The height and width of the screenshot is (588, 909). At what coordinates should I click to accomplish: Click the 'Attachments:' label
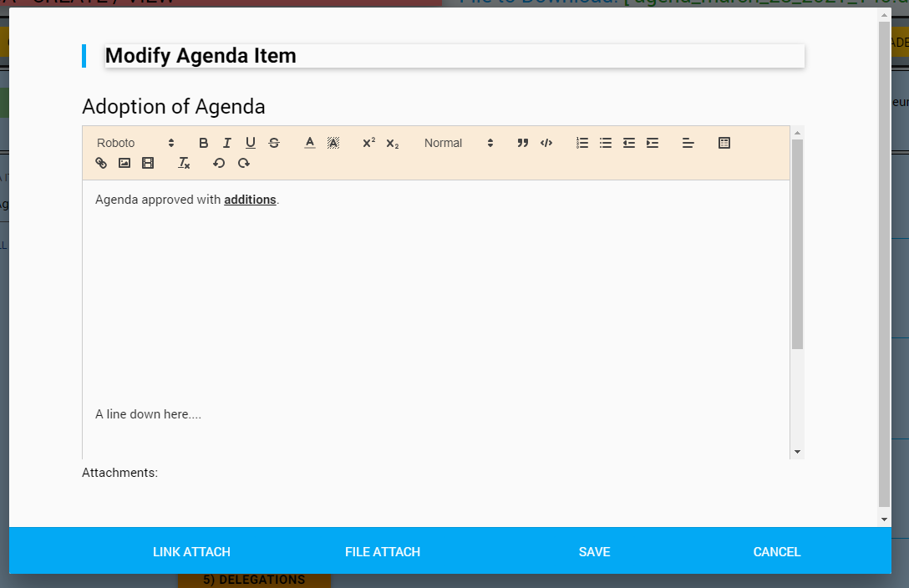[x=120, y=473]
